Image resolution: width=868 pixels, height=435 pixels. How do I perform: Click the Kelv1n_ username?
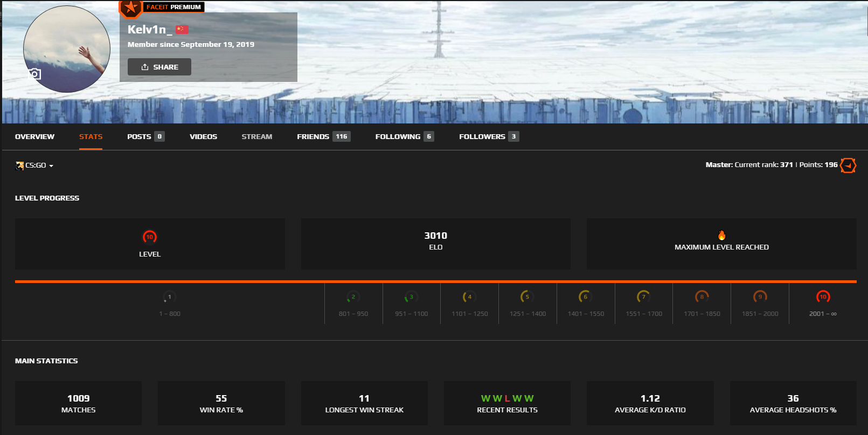pos(150,29)
